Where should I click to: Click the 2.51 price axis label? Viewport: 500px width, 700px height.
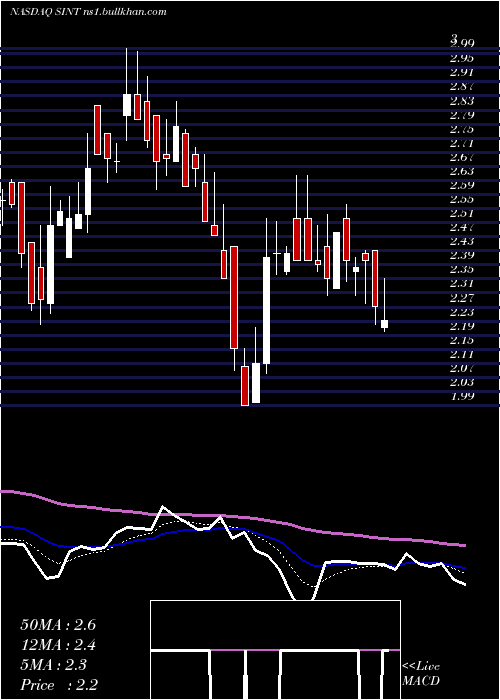pos(462,213)
